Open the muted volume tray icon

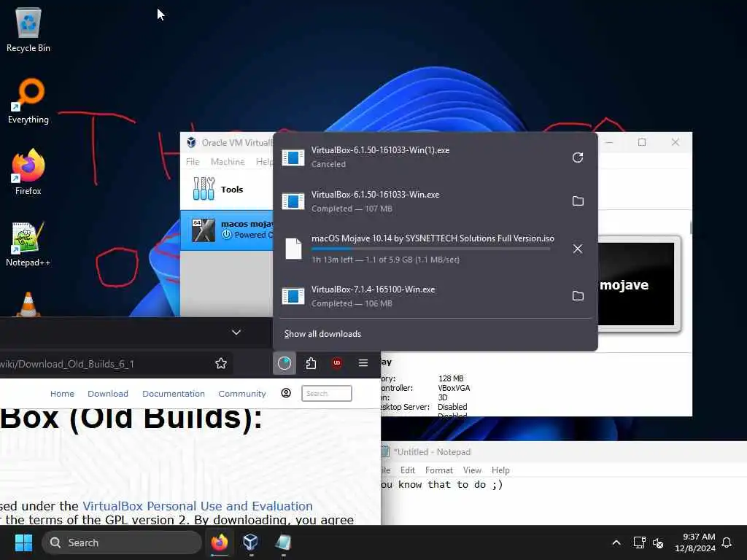pyautogui.click(x=658, y=542)
